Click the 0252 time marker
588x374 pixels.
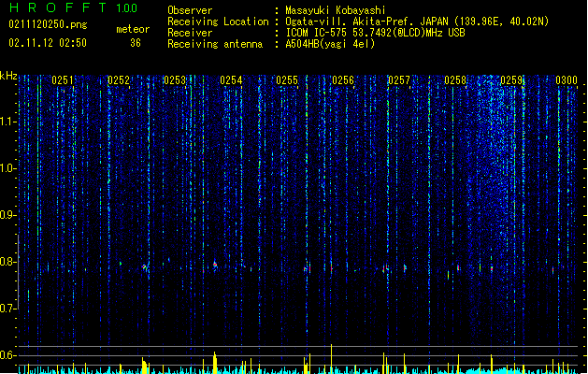coord(119,80)
